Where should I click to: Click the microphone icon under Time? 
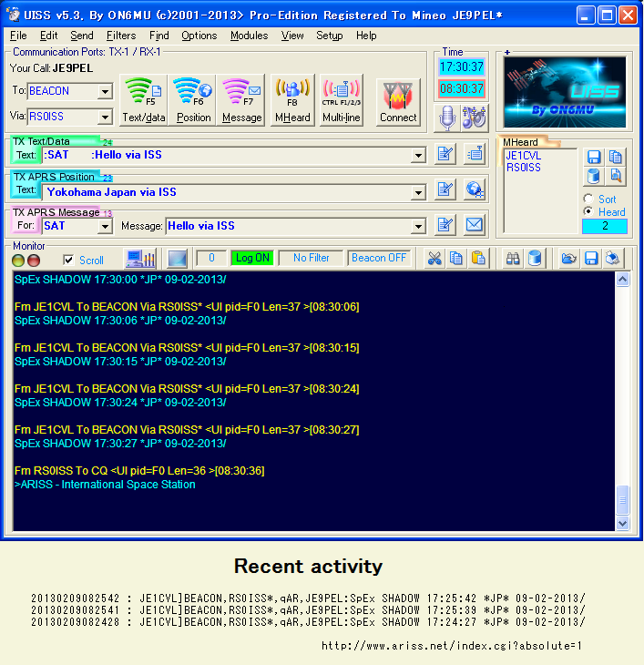tap(447, 118)
